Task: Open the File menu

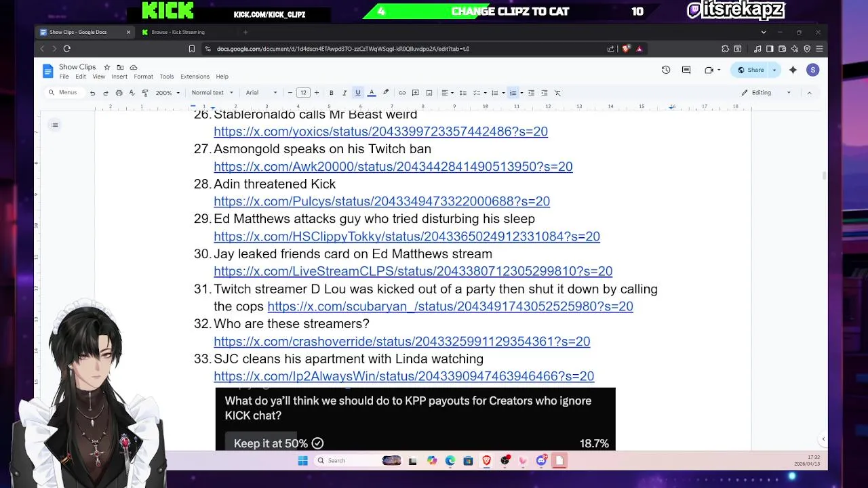Action: coord(64,77)
